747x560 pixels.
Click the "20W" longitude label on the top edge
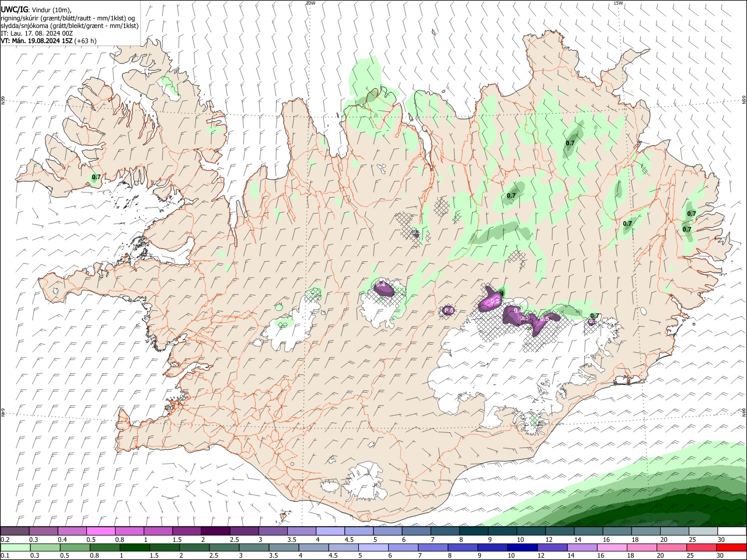310,3
